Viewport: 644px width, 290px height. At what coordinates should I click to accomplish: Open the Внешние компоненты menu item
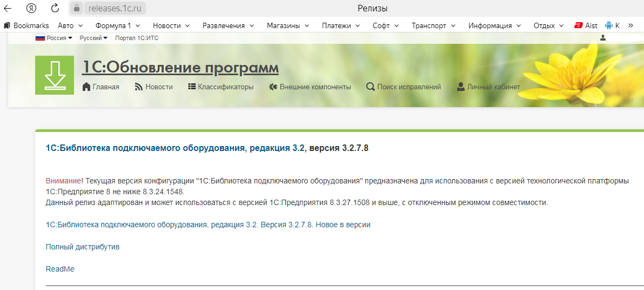pos(310,87)
